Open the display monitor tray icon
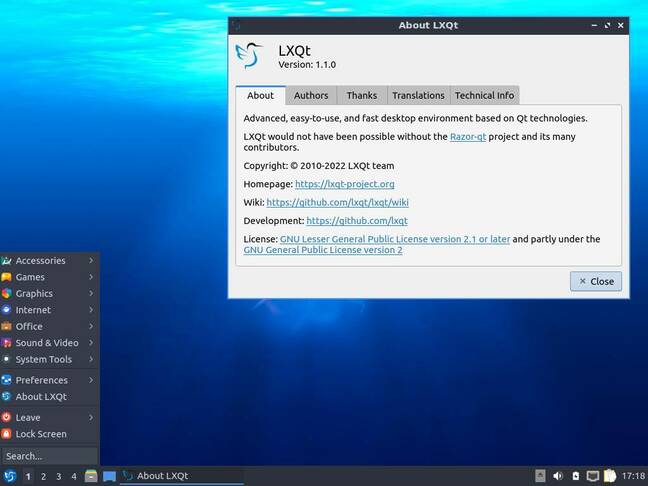 593,476
